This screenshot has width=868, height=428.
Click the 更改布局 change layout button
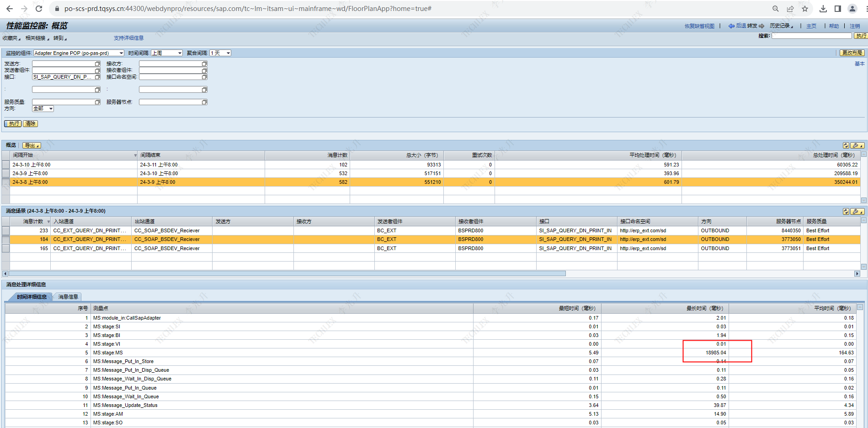click(x=852, y=53)
